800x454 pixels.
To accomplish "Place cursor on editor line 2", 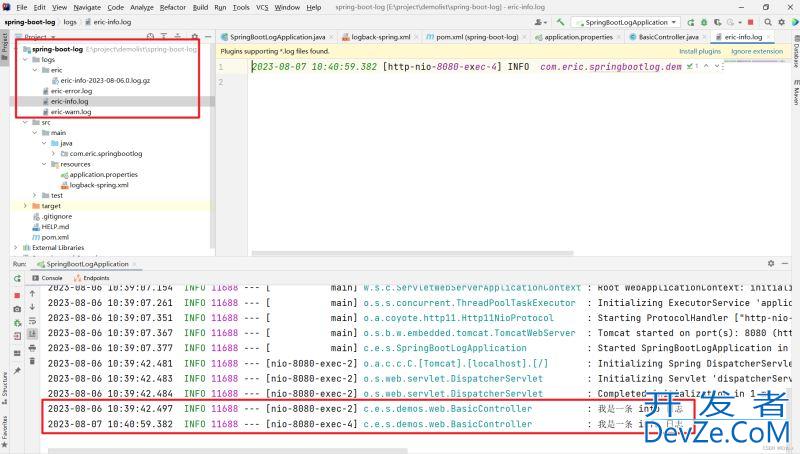I will tap(485, 82).
